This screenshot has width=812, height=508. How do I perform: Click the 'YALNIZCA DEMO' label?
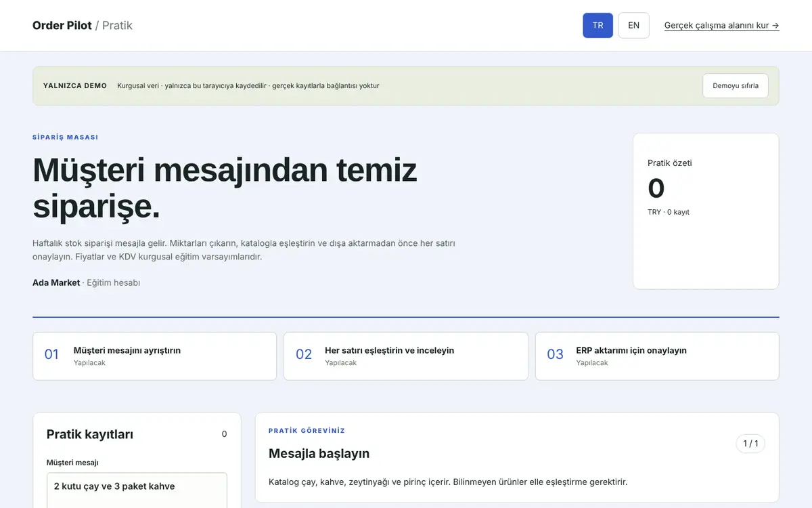[x=75, y=86]
